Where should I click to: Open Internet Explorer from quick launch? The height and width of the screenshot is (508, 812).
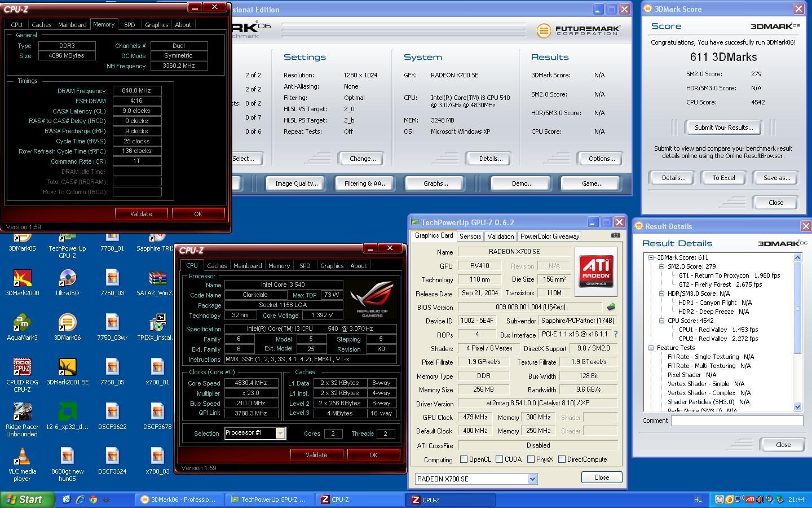[x=80, y=500]
